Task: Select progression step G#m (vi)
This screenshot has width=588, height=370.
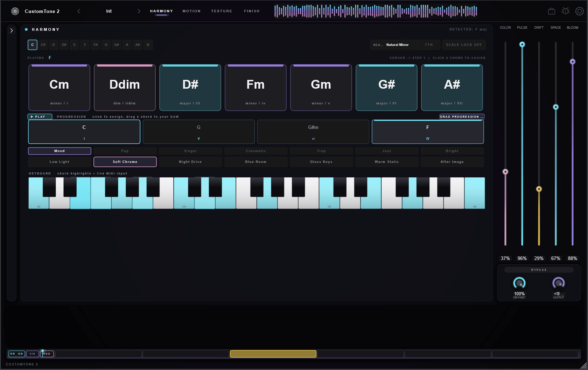Action: click(x=313, y=132)
